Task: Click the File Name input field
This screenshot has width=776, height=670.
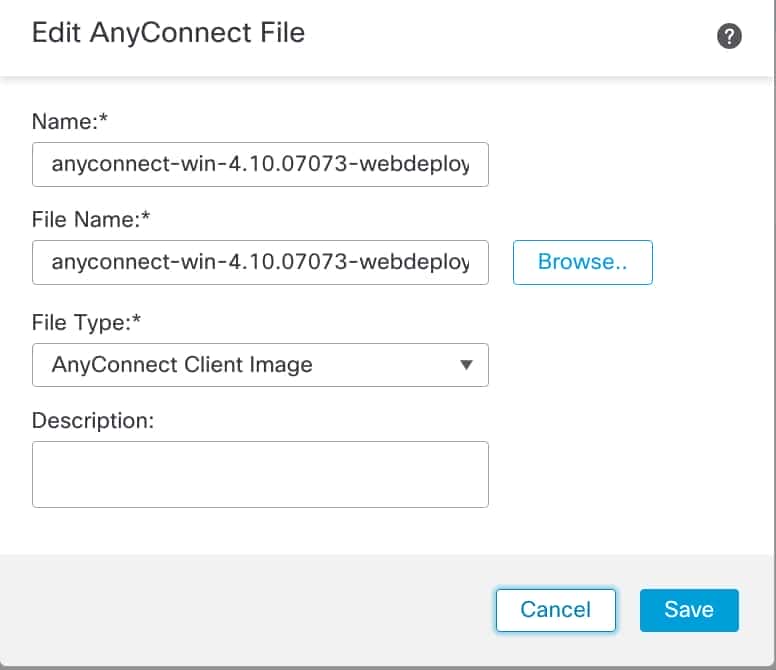Action: coord(260,262)
